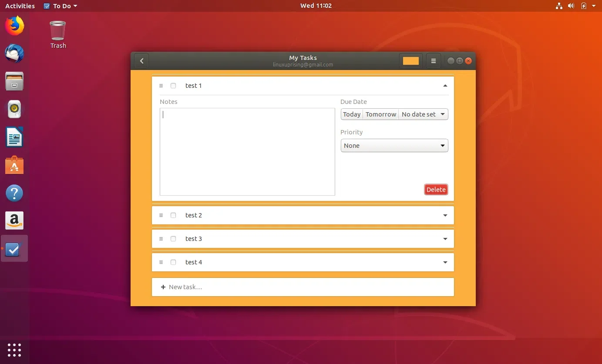Viewport: 602px width, 364px height.
Task: Click the New task… entry row
Action: click(303, 287)
